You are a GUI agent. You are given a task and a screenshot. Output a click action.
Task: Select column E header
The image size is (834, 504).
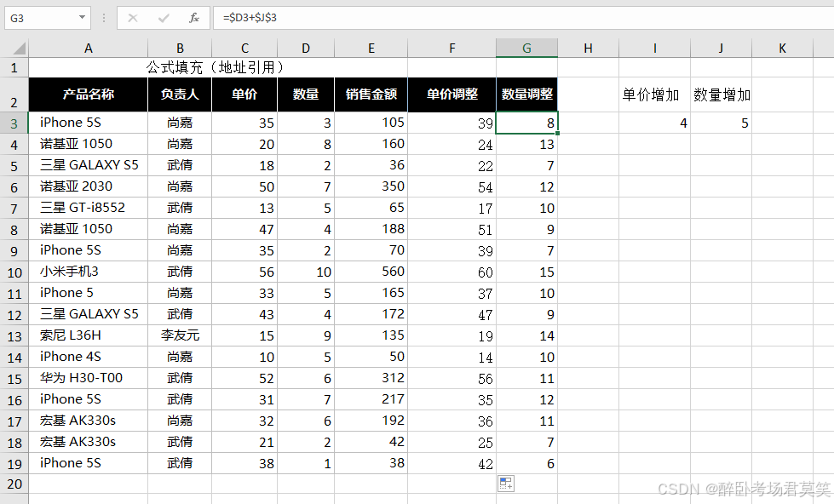pos(371,49)
